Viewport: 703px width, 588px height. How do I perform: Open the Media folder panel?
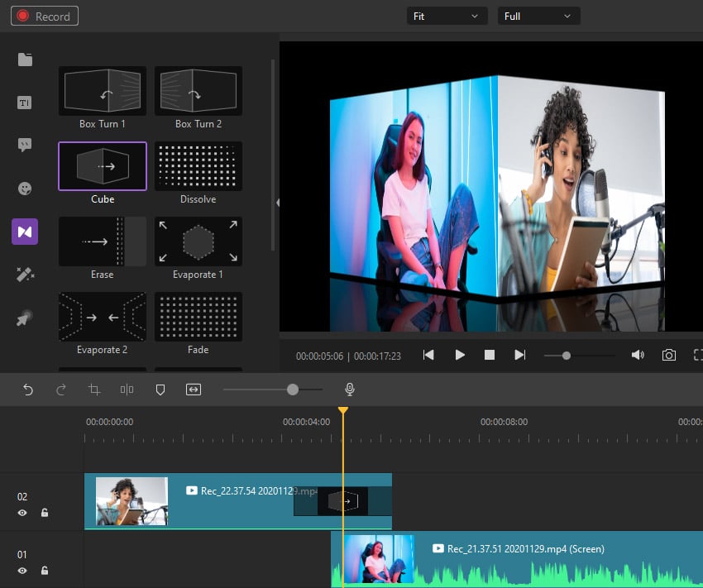24,60
